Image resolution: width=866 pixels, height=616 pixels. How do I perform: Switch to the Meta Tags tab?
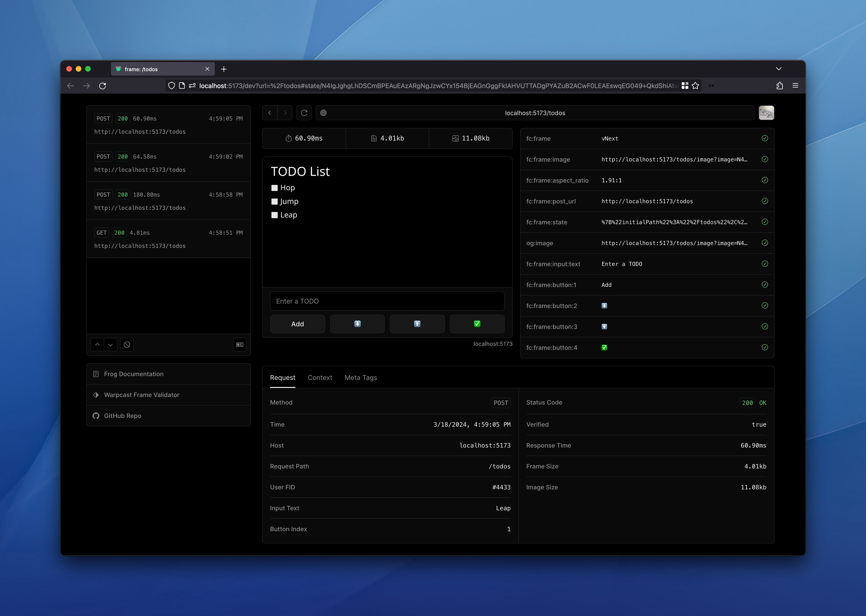pyautogui.click(x=361, y=377)
